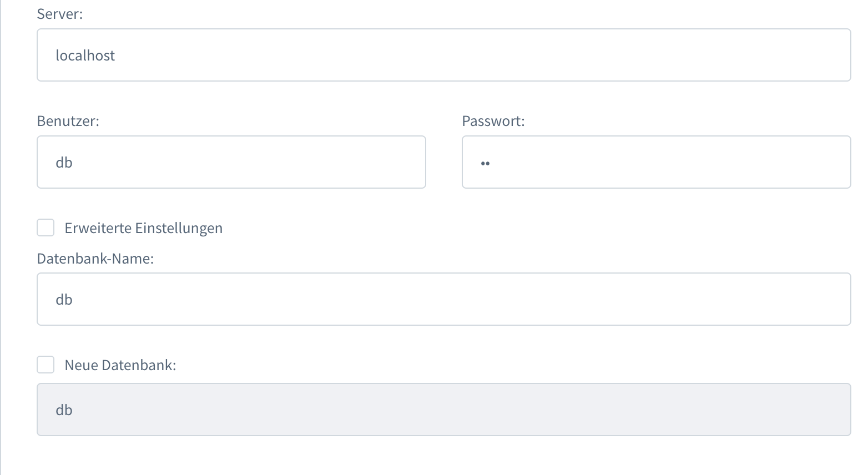Click the "db" text in the disabled field
868x475 pixels.
click(64, 410)
